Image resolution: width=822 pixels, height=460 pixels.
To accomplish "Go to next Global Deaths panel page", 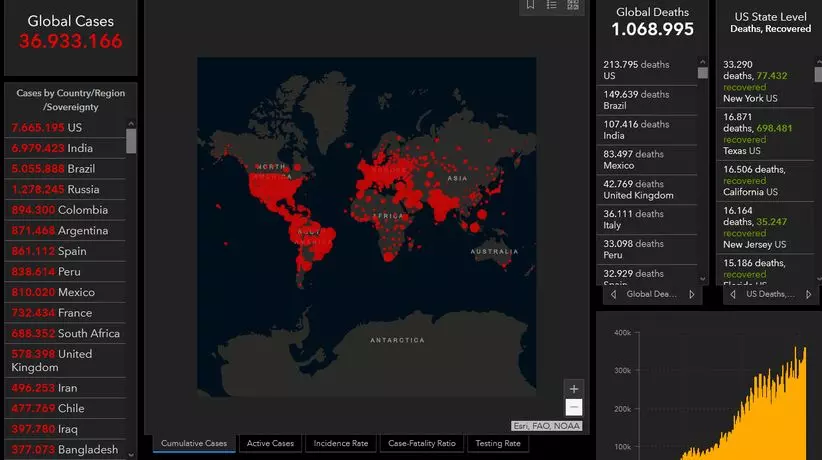I will 691,295.
